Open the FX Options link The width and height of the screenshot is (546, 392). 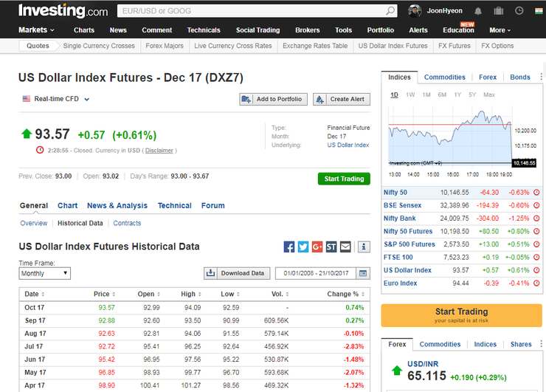click(497, 46)
